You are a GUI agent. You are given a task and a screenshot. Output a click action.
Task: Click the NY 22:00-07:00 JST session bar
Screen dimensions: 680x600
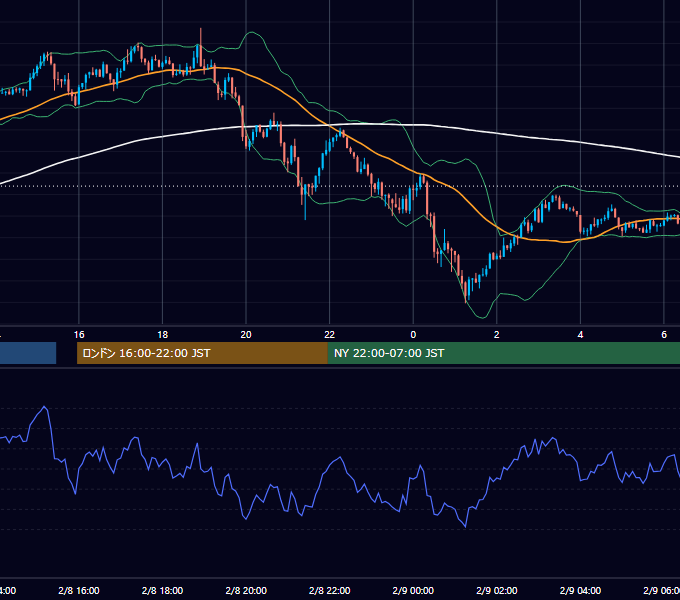pos(503,353)
